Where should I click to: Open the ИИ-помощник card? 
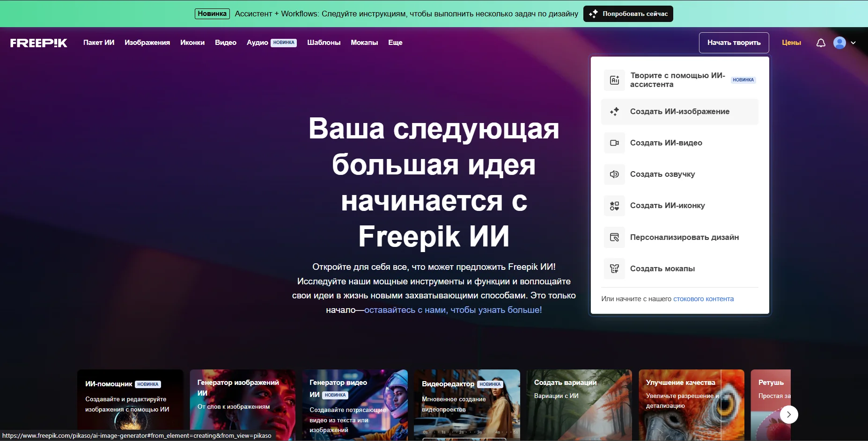[x=130, y=405]
